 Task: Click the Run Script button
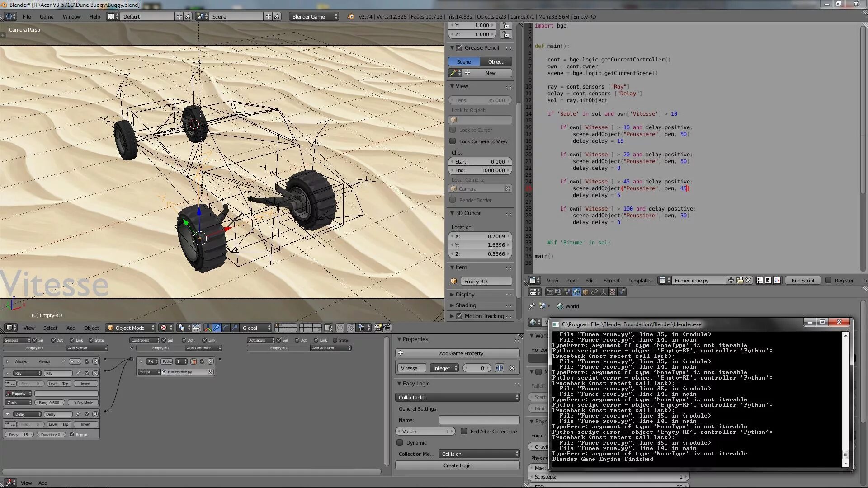803,281
